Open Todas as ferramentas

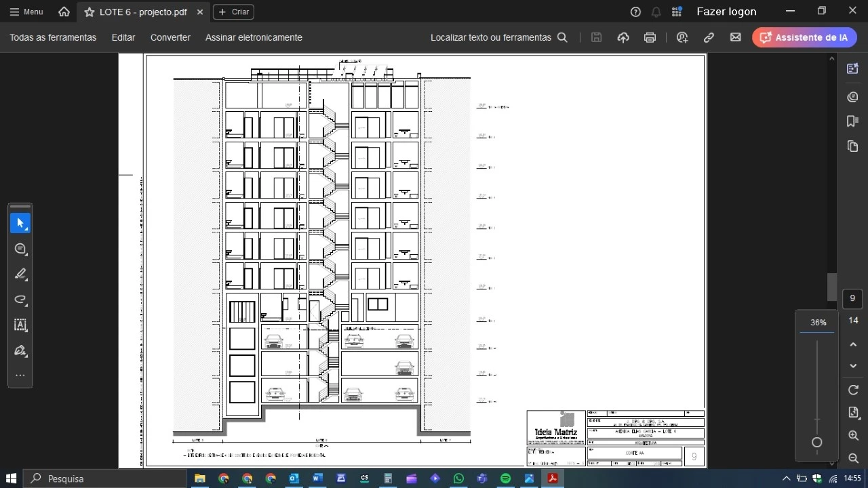[x=53, y=38]
